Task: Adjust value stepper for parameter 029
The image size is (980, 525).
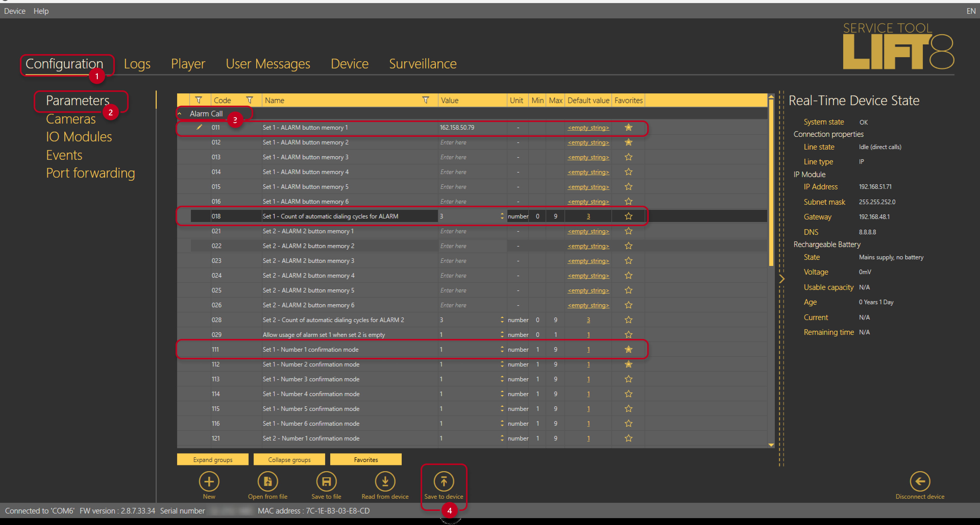Action: pyautogui.click(x=502, y=334)
